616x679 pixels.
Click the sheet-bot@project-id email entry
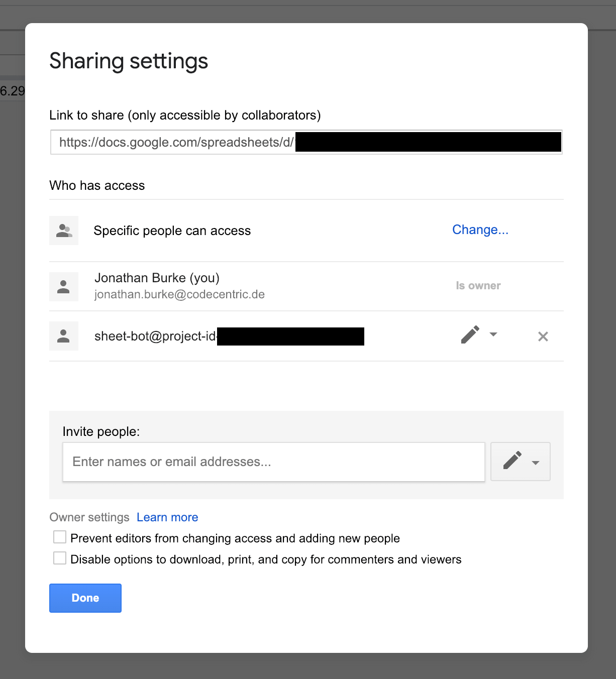point(155,336)
